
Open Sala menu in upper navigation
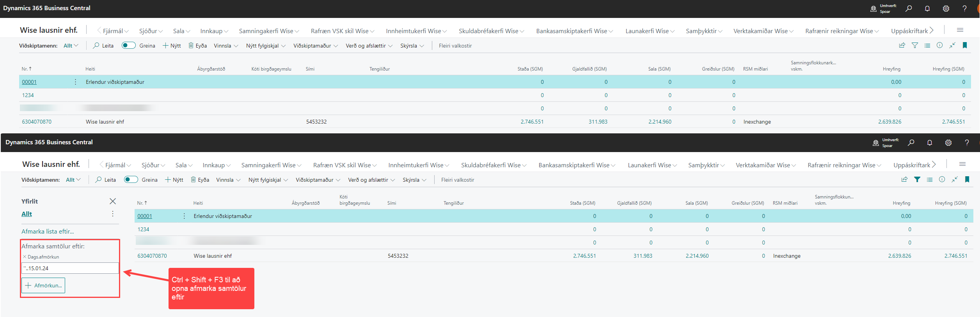click(x=182, y=31)
